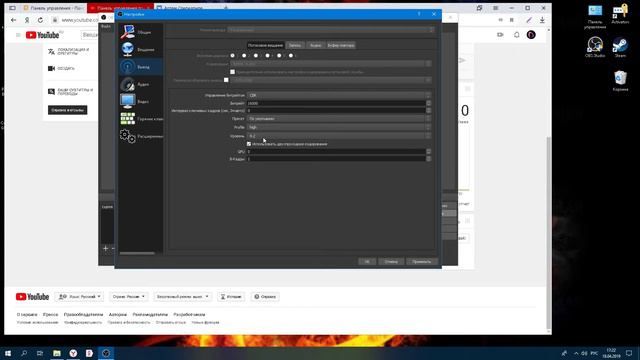Select the Output settings antenna icon
Image resolution: width=640 pixels, height=360 pixels.
point(127,67)
